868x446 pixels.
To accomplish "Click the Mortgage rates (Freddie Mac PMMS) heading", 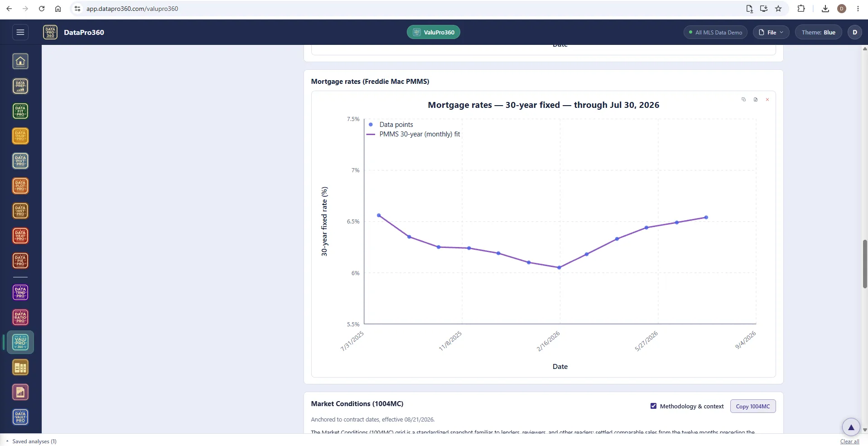I will [x=370, y=82].
